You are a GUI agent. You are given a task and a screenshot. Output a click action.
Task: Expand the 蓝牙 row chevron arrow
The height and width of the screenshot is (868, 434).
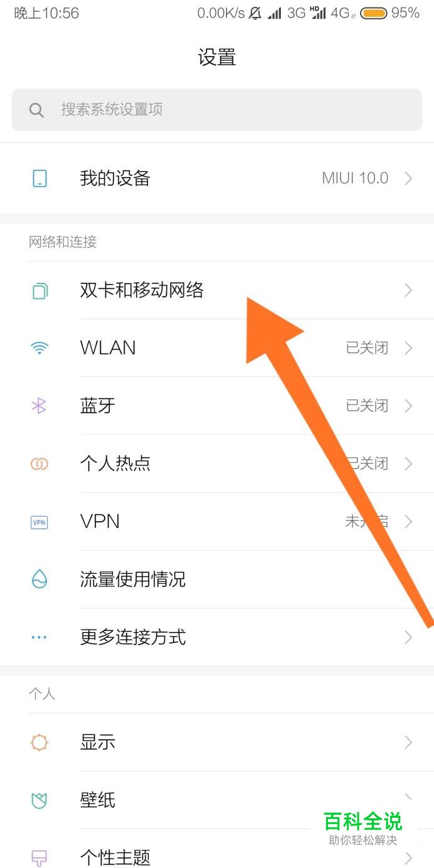click(408, 406)
